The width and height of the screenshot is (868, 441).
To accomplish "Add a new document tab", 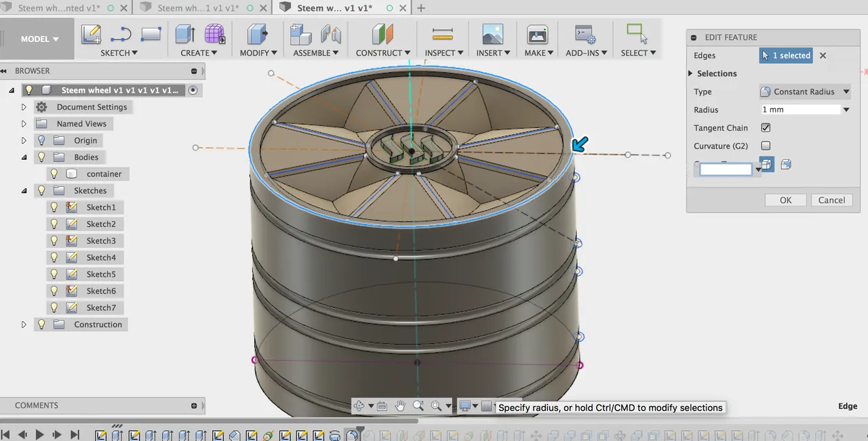I will pyautogui.click(x=421, y=8).
